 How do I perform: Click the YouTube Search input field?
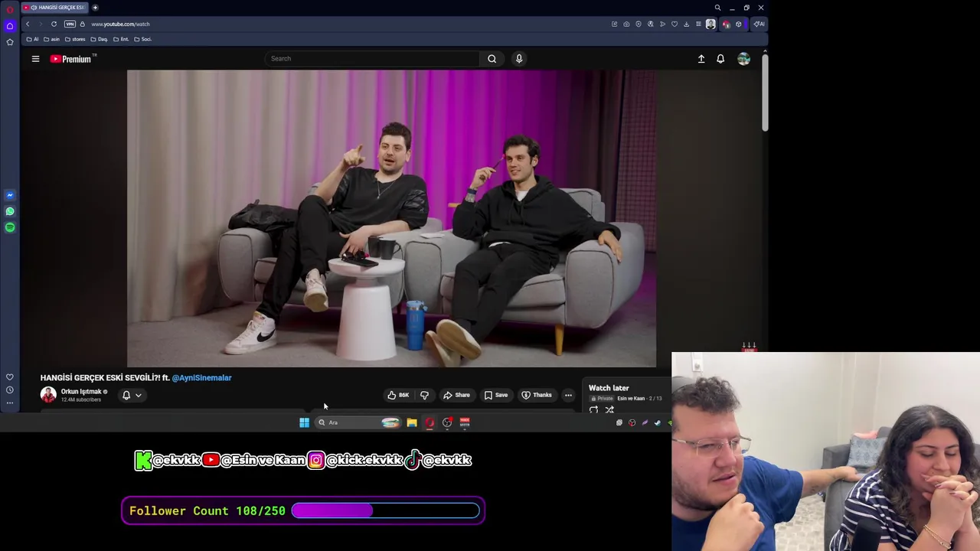coord(373,58)
